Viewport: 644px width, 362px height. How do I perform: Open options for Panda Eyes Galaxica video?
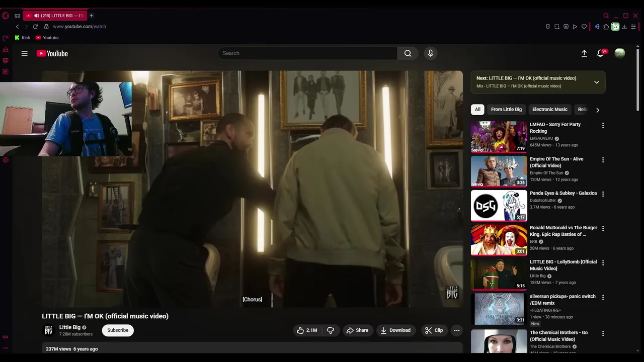coord(603,194)
